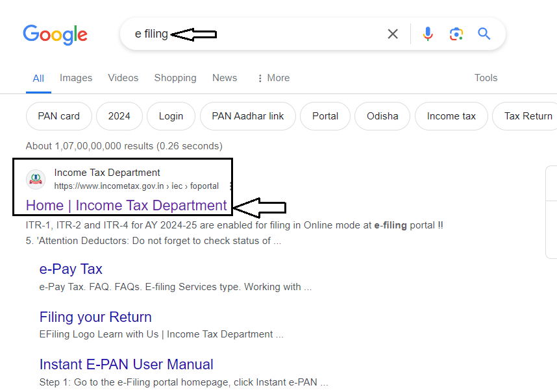Click the Income Tax Department site favicon

(36, 179)
